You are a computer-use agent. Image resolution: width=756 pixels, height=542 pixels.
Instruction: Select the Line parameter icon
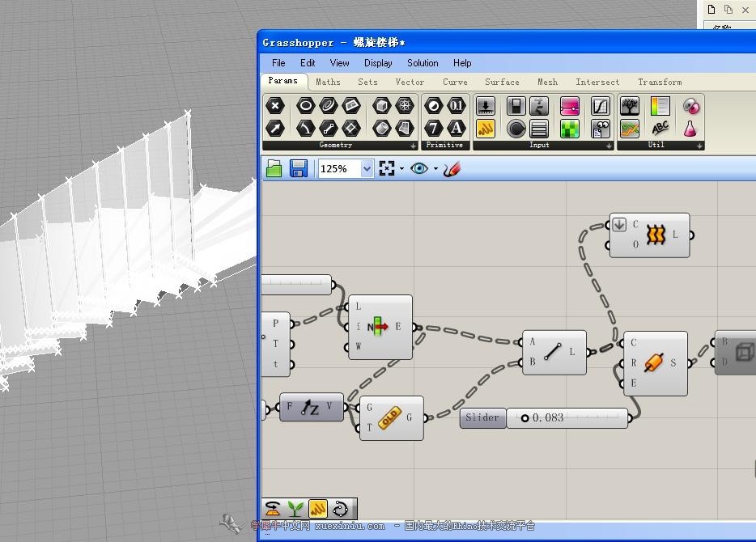(x=329, y=128)
